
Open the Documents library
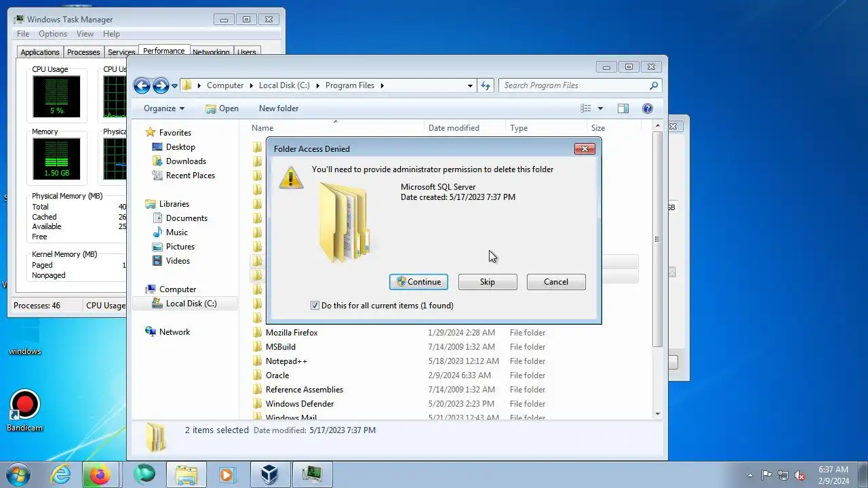point(186,218)
